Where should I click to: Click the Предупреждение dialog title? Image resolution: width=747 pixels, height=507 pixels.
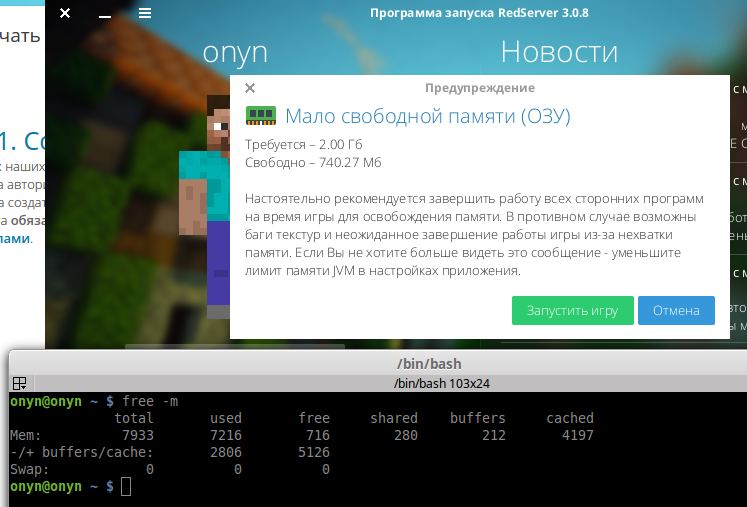[x=480, y=88]
